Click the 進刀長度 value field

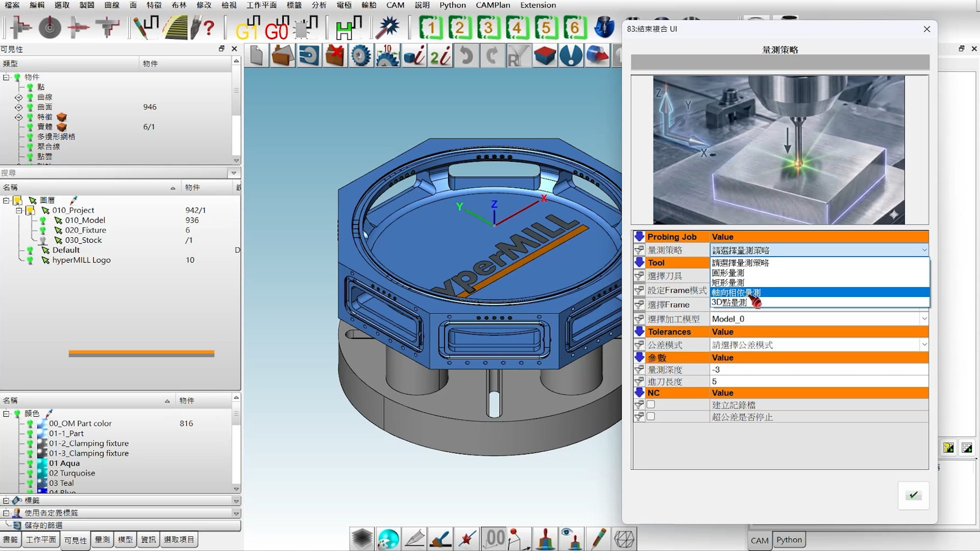pyautogui.click(x=819, y=382)
